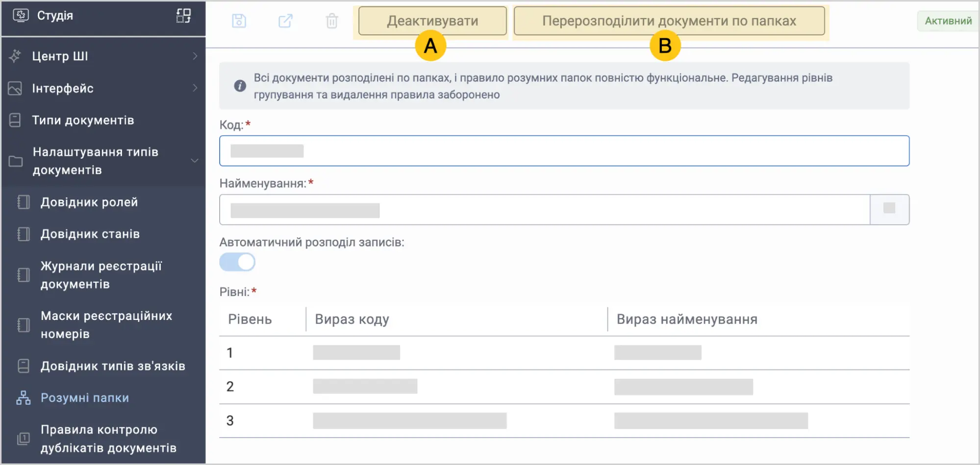Screen dimensions: 980x465
Task: Click the folder icon for Налаштування типів документів
Action: 16,161
